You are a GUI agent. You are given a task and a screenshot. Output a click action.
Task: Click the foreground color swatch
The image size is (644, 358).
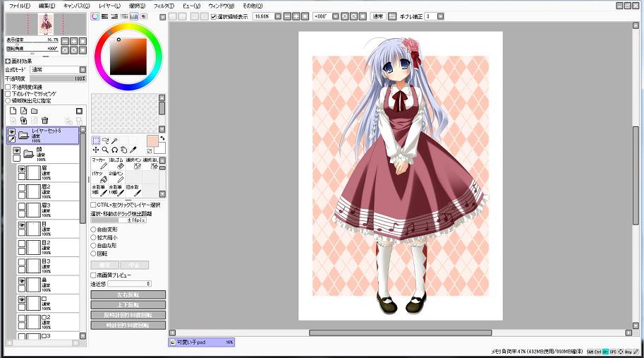pos(152,141)
